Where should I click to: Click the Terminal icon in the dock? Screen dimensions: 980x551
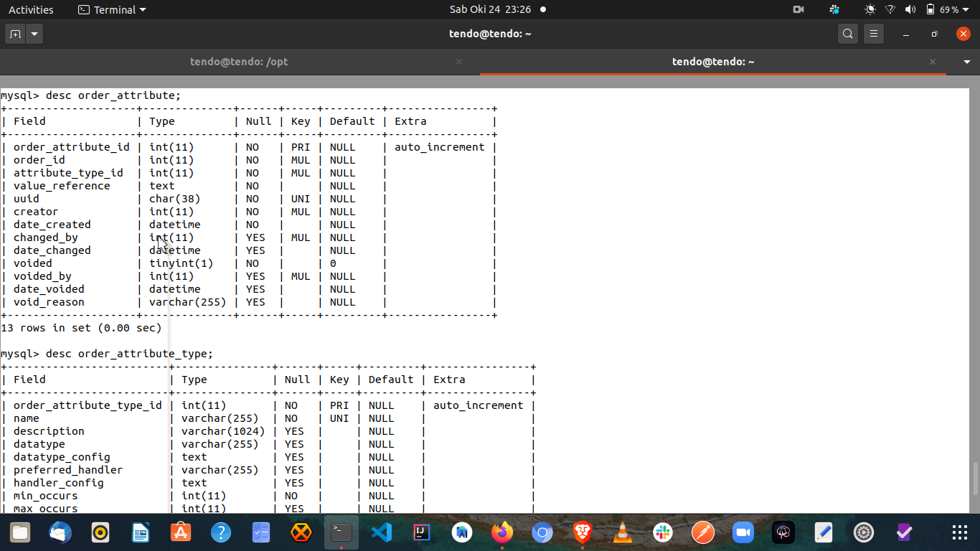point(341,532)
